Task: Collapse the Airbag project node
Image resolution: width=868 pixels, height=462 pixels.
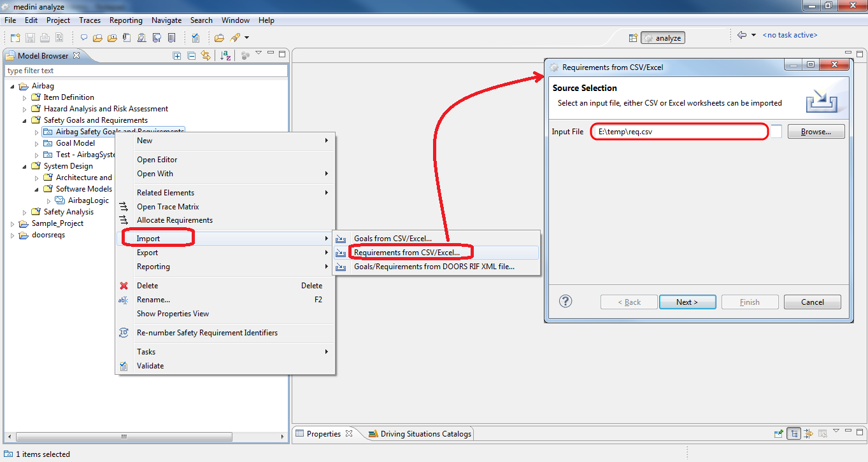Action: [x=13, y=86]
